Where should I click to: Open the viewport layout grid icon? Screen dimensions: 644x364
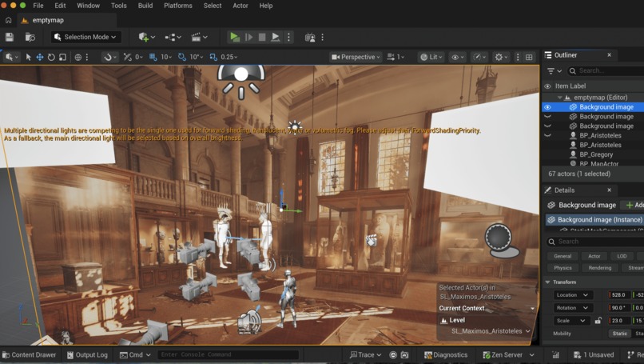[529, 57]
